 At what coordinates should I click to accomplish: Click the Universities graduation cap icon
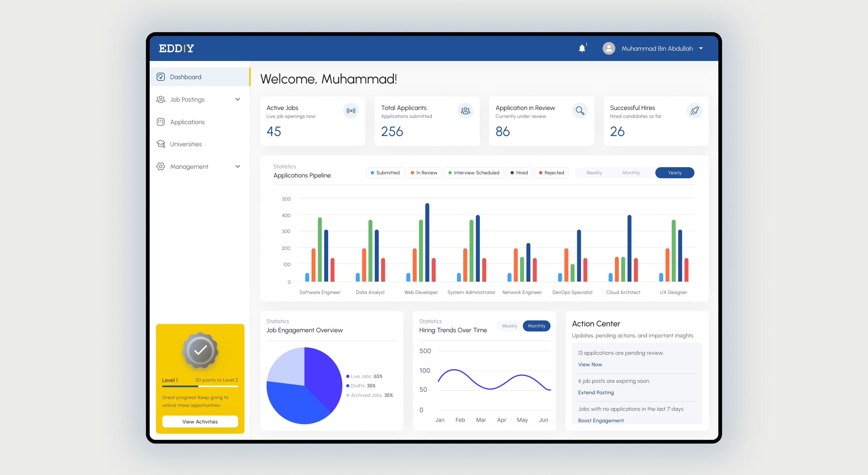coord(161,144)
